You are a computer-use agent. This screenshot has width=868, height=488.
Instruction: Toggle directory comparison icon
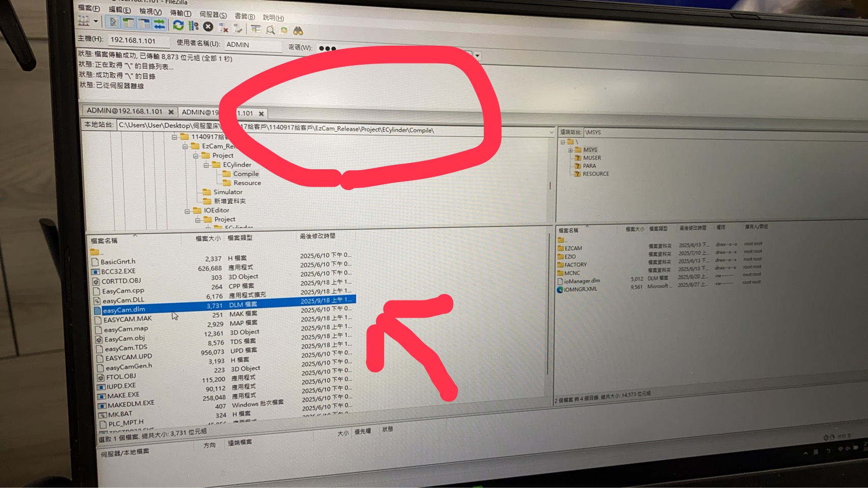click(x=271, y=29)
